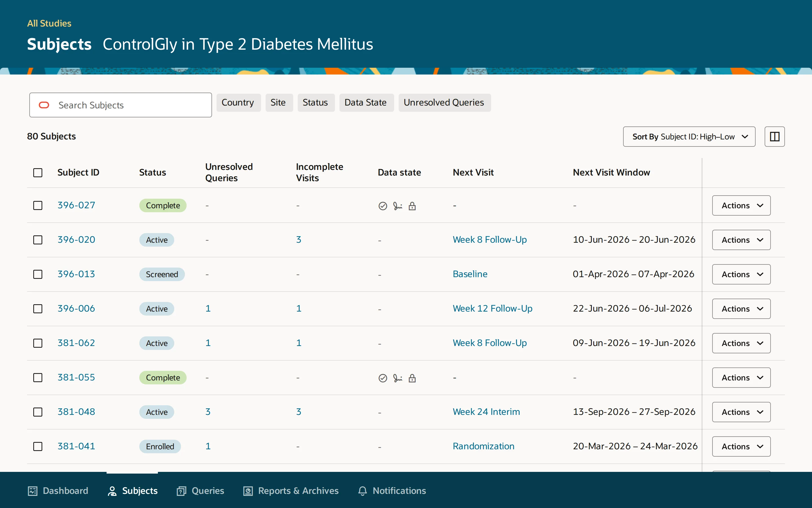The height and width of the screenshot is (508, 812).
Task: Check the box for subject 396-020
Action: pyautogui.click(x=38, y=240)
